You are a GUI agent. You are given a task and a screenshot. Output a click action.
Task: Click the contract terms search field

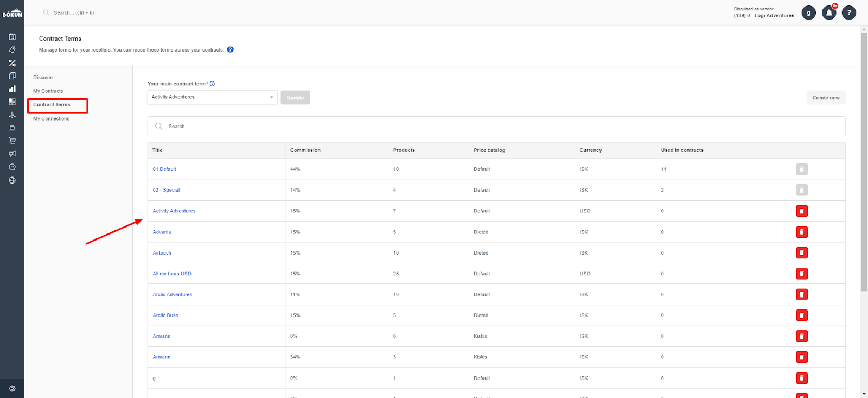pos(496,126)
